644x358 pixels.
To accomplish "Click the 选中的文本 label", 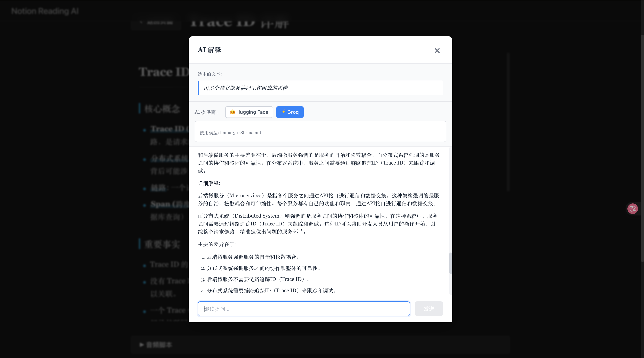I will click(210, 74).
